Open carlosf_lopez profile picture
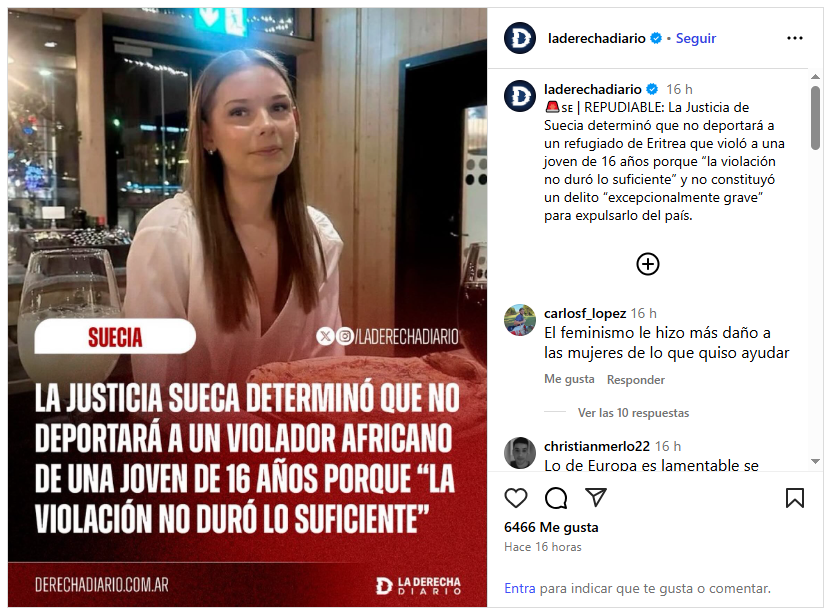The height and width of the screenshot is (613, 831). [x=519, y=320]
